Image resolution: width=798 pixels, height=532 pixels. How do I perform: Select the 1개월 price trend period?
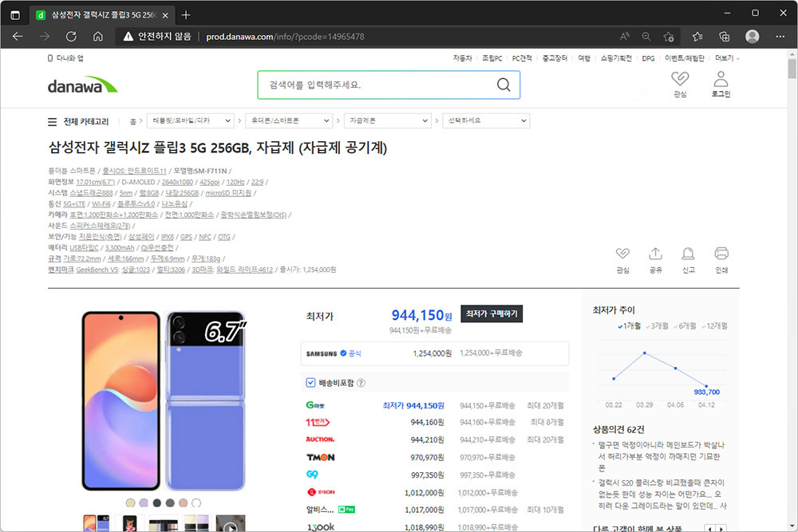point(629,326)
